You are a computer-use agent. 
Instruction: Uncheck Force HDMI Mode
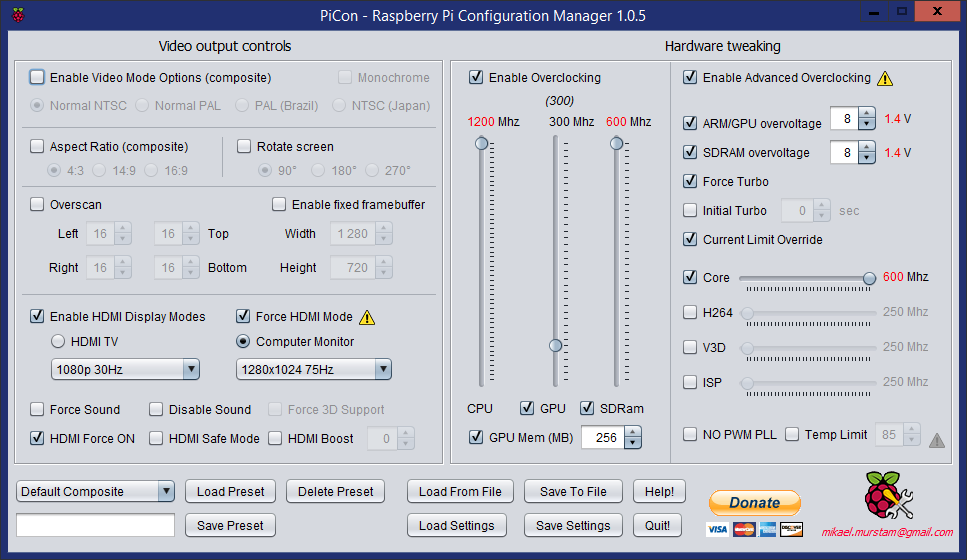click(243, 316)
